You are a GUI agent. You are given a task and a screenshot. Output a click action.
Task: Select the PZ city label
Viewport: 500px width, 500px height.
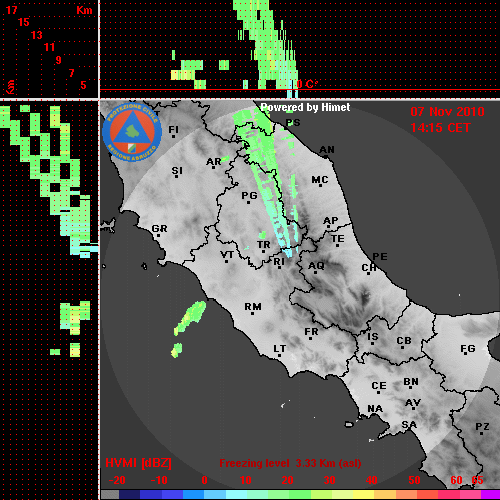click(x=482, y=426)
